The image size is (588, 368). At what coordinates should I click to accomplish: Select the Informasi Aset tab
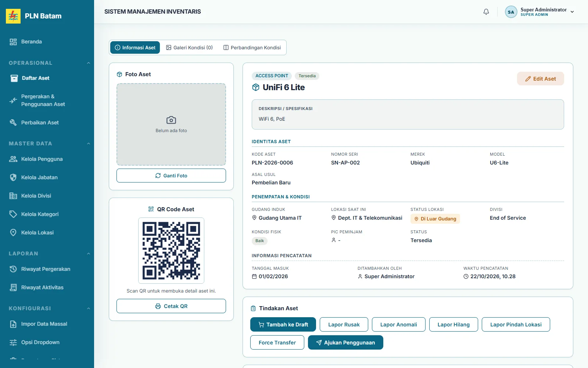pyautogui.click(x=135, y=47)
